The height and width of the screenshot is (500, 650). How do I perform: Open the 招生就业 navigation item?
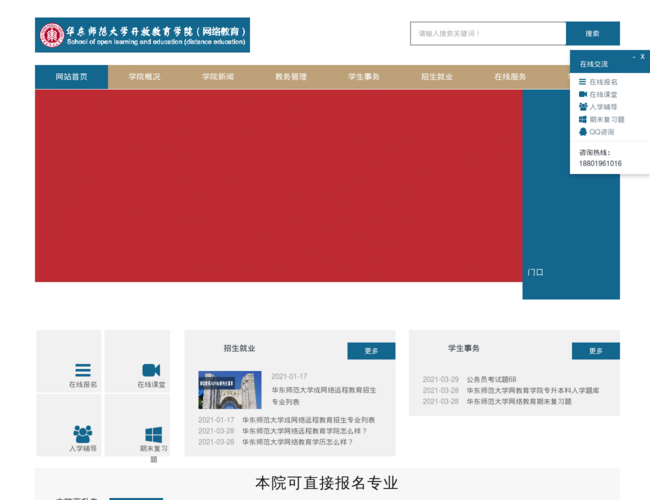click(436, 77)
